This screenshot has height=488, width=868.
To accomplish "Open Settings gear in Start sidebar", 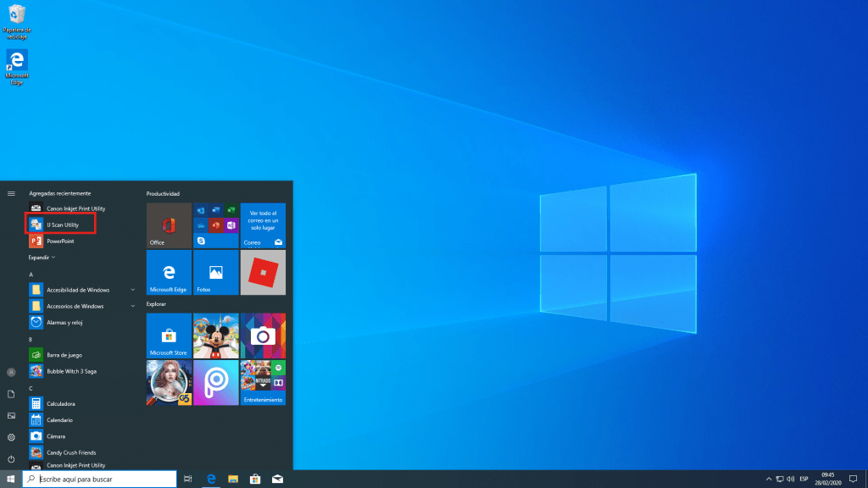I will click(x=11, y=437).
